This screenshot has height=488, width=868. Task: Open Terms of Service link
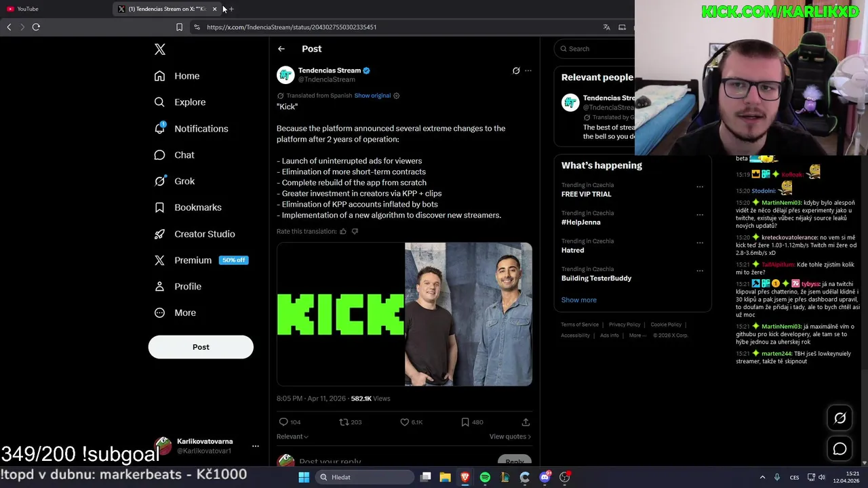tap(580, 325)
